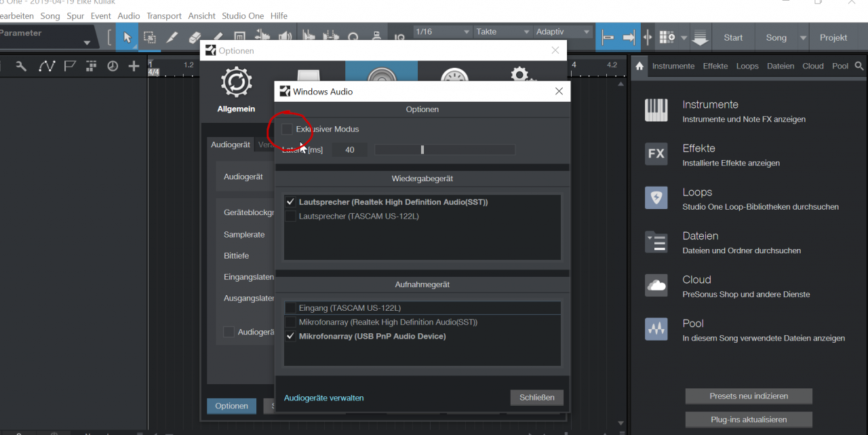
Task: Click the FX Effekte icon
Action: pyautogui.click(x=656, y=153)
